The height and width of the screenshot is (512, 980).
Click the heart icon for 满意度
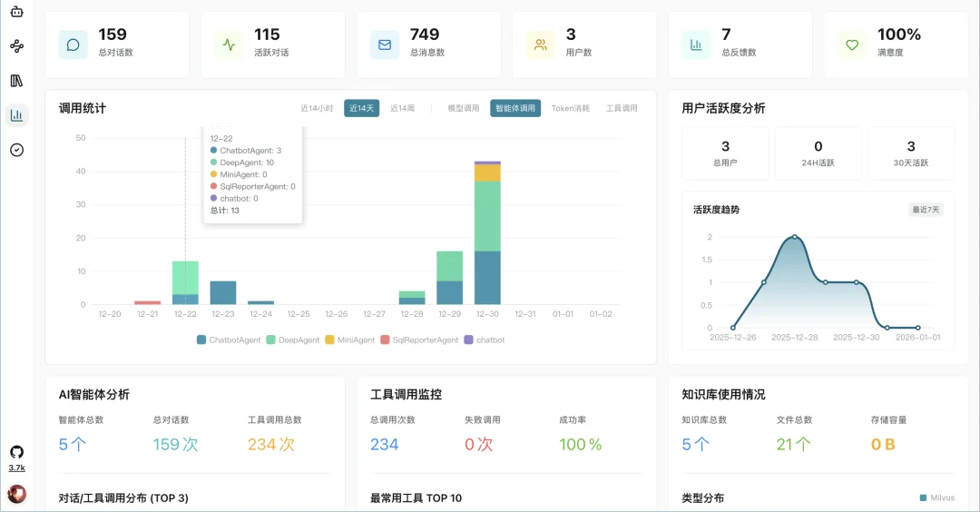(x=852, y=45)
